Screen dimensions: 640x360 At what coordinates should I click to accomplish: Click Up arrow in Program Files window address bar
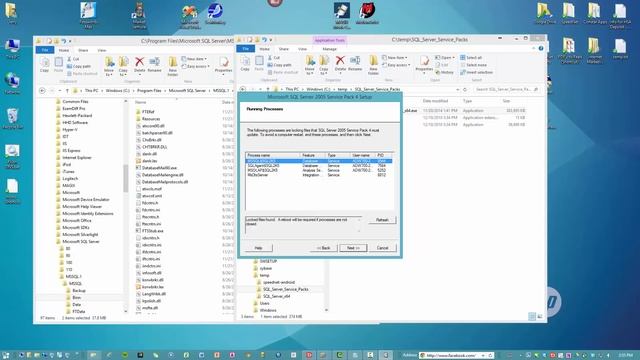67,91
